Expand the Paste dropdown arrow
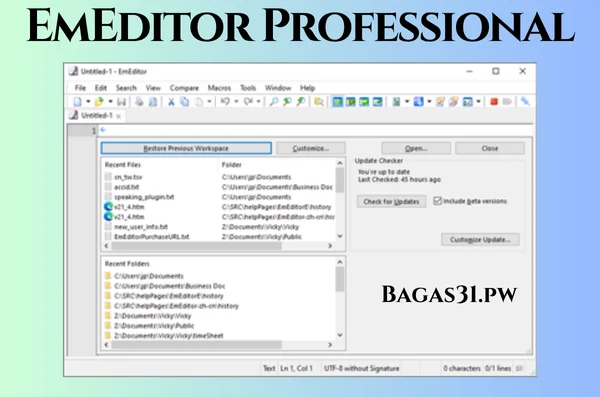This screenshot has width=600, height=397. [x=209, y=101]
